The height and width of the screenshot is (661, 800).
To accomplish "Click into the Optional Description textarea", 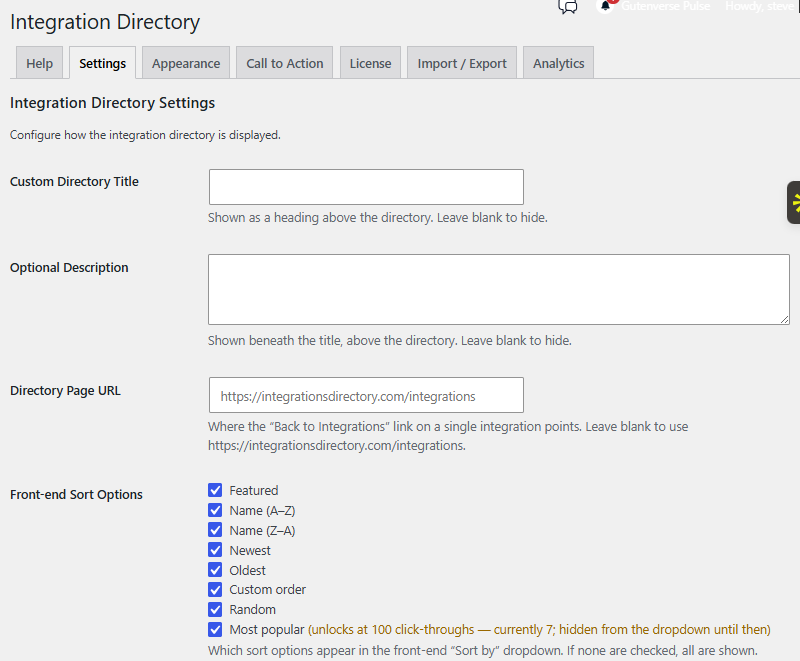I will point(499,289).
